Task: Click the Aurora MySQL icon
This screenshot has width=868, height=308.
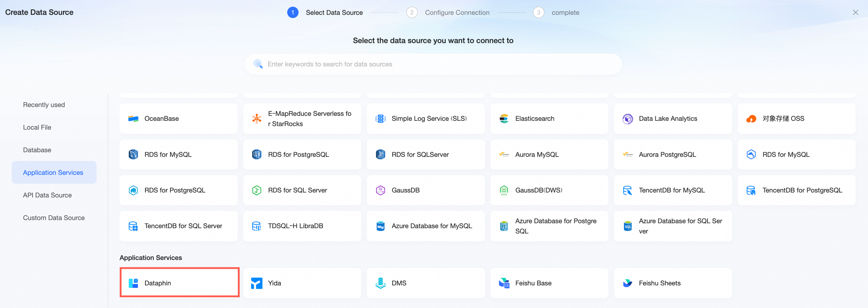Action: 504,154
